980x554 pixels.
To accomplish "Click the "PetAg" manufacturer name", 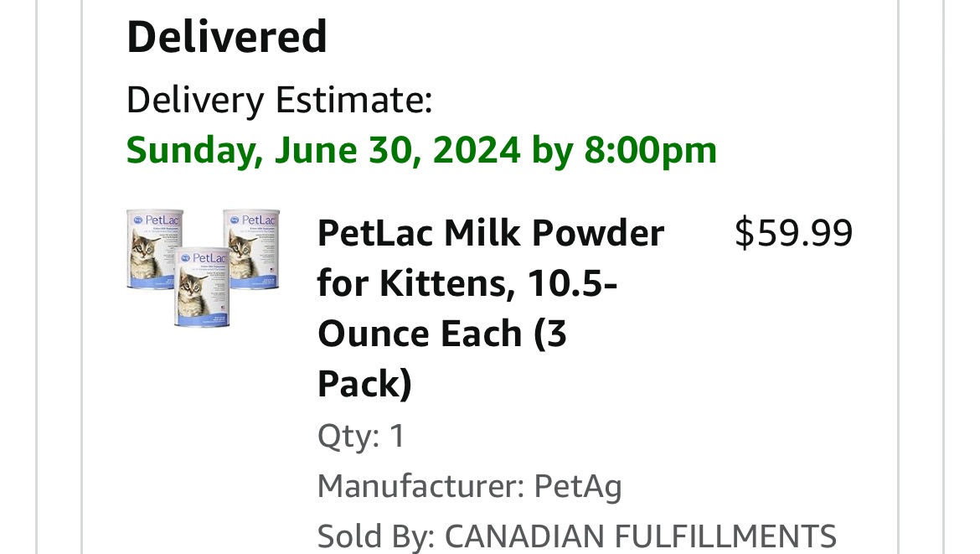I will [x=578, y=486].
